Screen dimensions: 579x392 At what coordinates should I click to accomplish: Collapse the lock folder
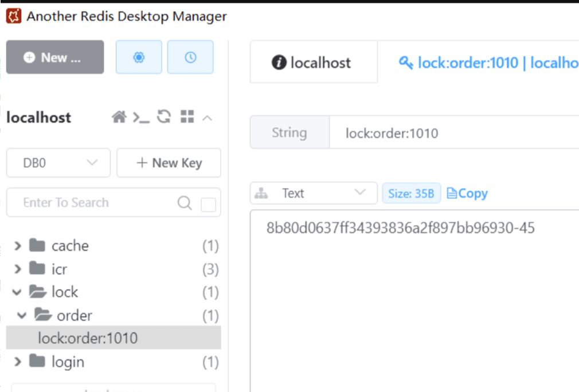click(x=18, y=292)
